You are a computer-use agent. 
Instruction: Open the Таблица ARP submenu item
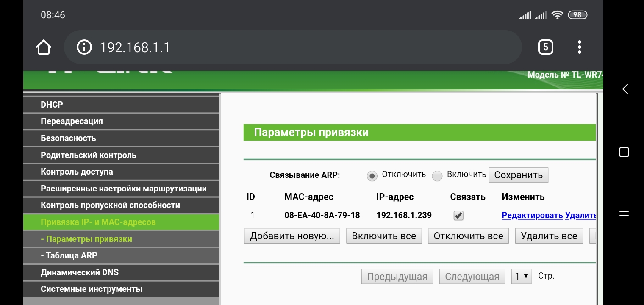pos(69,255)
